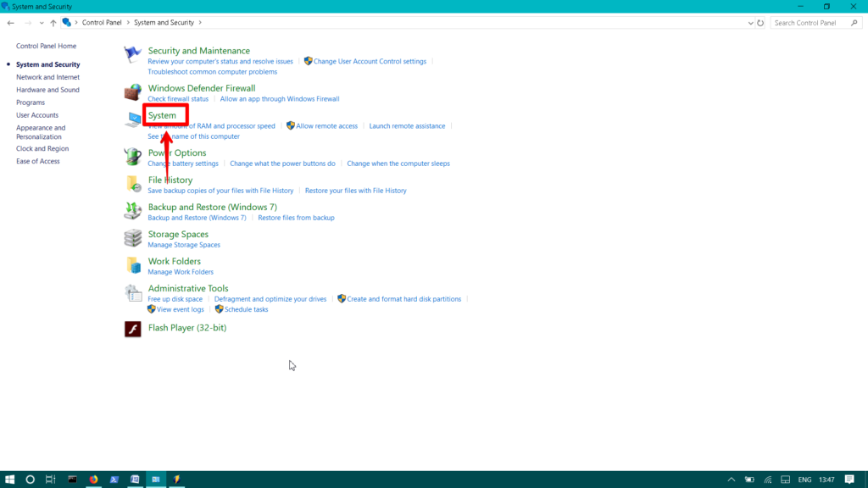Click Control Panel in breadcrumb

(x=102, y=23)
